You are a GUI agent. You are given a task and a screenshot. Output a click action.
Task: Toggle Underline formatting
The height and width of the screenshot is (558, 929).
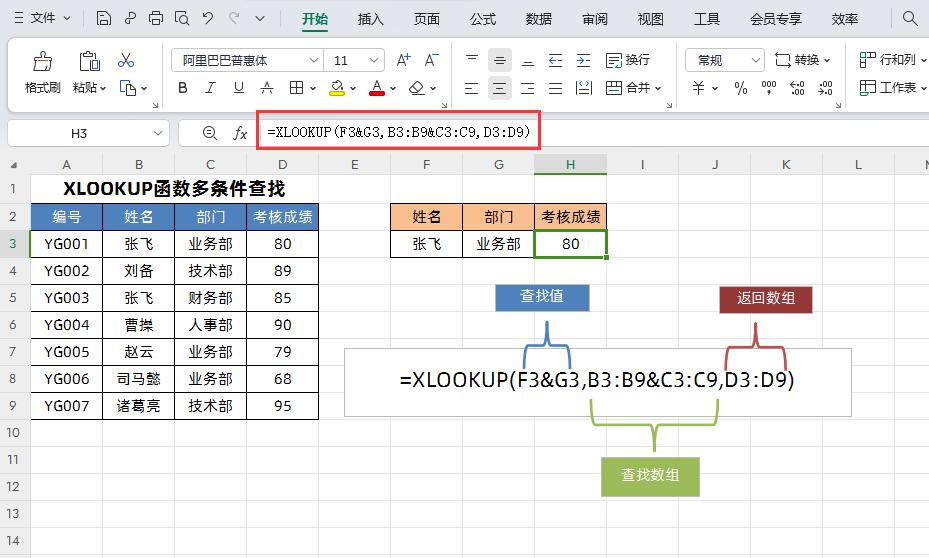click(x=239, y=88)
